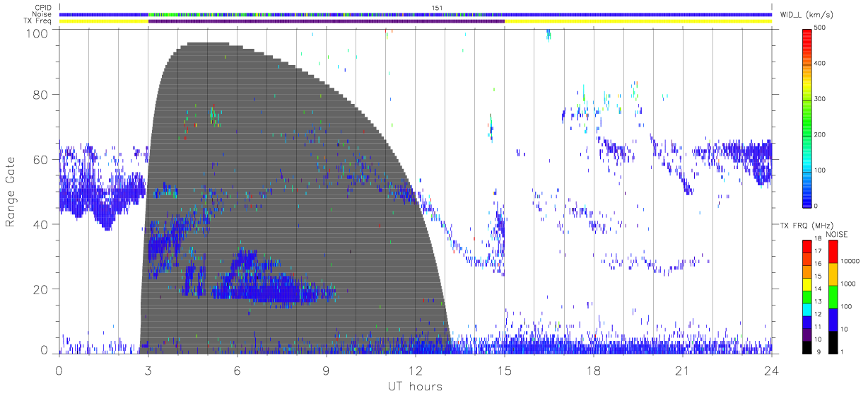Click the '17' label in the TX FRQ legend
The height and width of the screenshot is (401, 868).
click(x=818, y=251)
